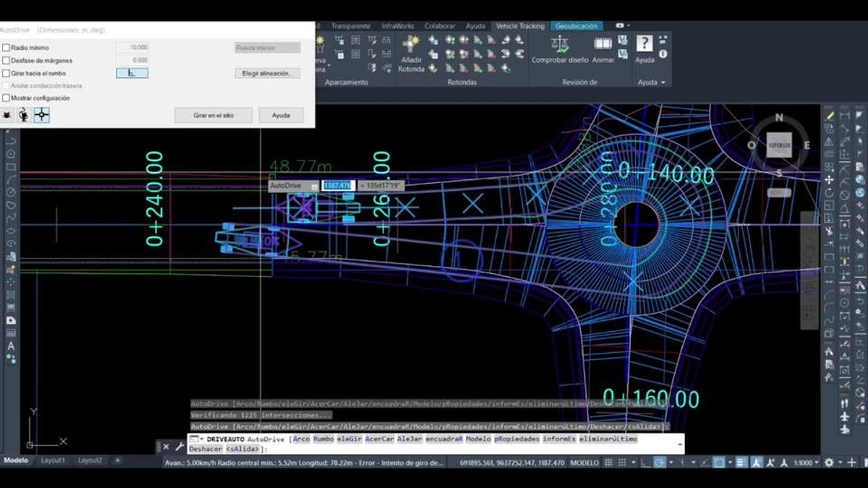Enable the Radio mínimo checkbox
The width and height of the screenshot is (868, 488).
[x=6, y=48]
